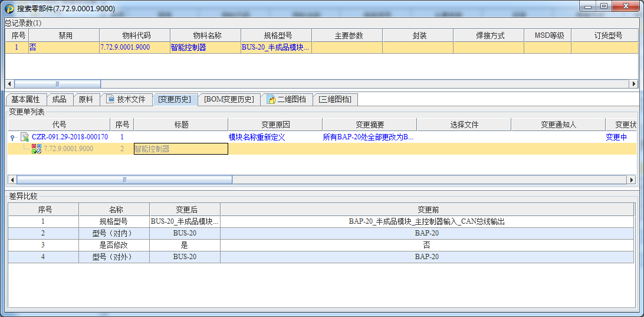This screenshot has width=644, height=317.
Task: Click the 变更原因 column header
Action: point(275,125)
